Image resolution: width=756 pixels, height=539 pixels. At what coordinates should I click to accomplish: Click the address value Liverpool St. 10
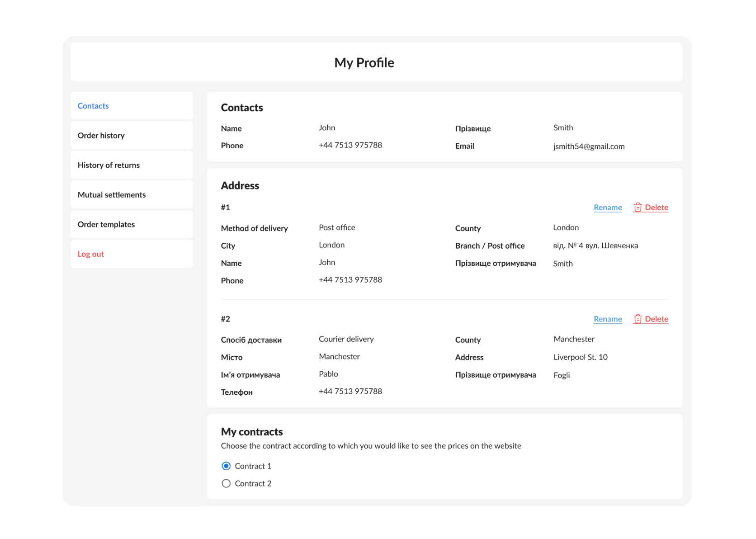pos(581,357)
